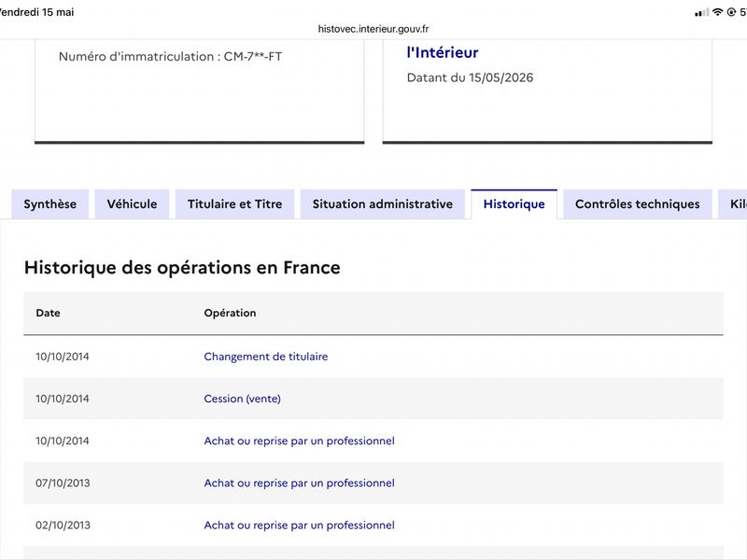Open the Contrôles techniques tab
747x560 pixels.
tap(638, 203)
